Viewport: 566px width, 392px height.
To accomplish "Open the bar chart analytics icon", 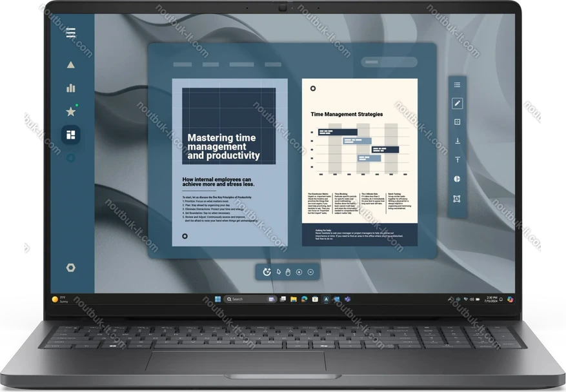I will (x=71, y=88).
